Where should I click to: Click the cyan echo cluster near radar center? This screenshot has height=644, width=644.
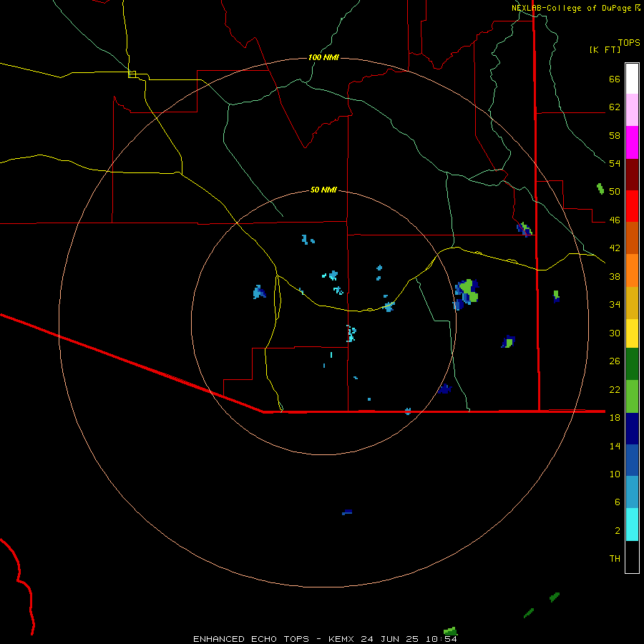coord(351,333)
